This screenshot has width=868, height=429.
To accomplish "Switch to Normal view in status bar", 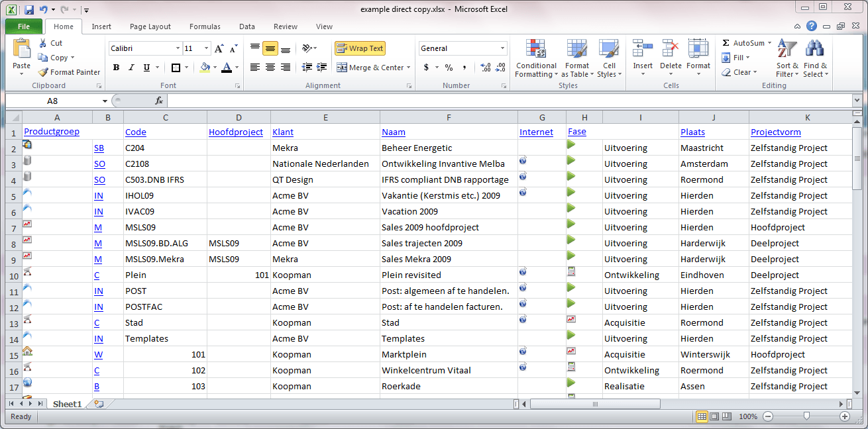I will tap(702, 416).
